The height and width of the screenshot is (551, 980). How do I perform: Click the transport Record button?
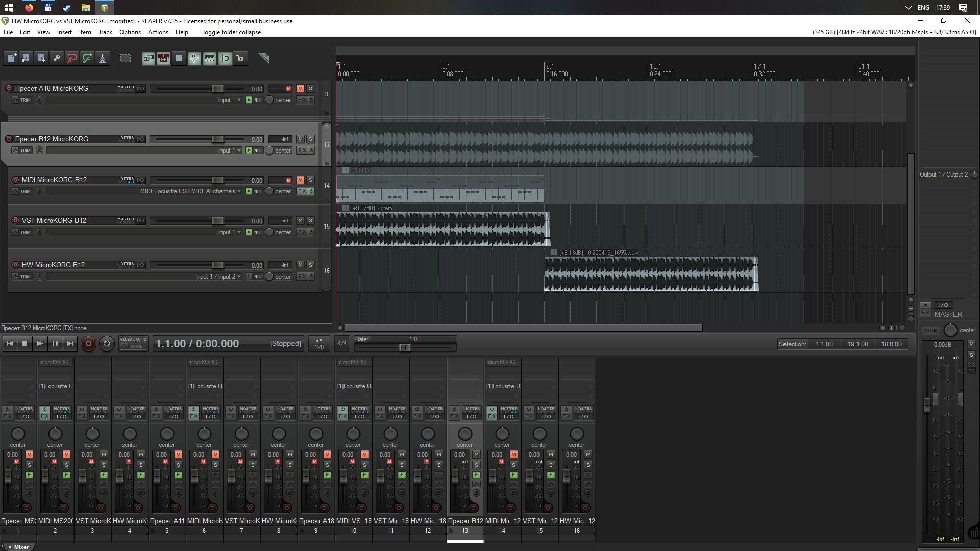[88, 344]
